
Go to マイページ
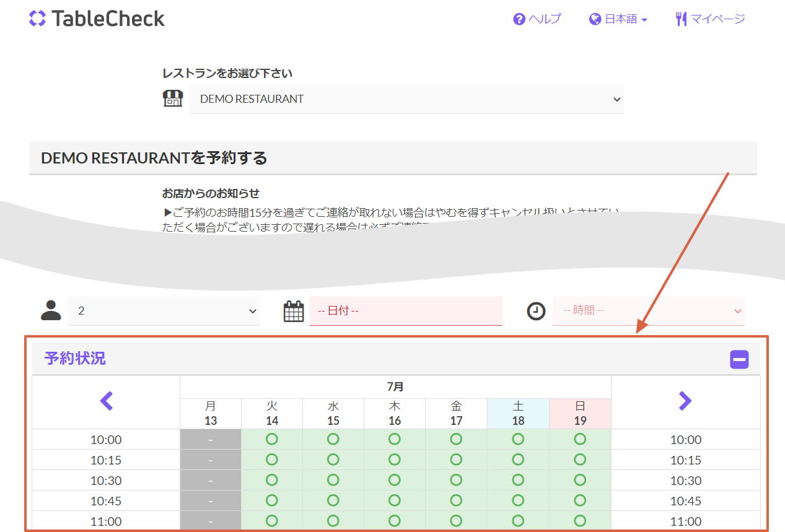[710, 19]
